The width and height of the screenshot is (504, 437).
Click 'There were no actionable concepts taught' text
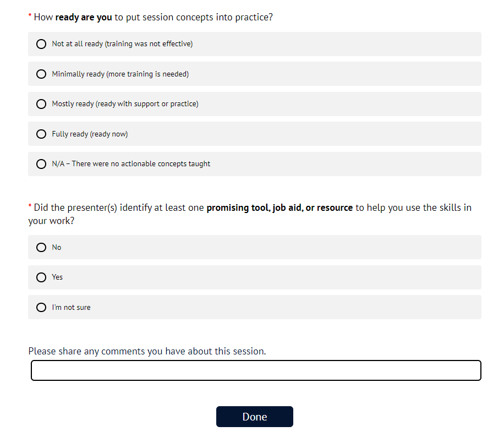[141, 164]
